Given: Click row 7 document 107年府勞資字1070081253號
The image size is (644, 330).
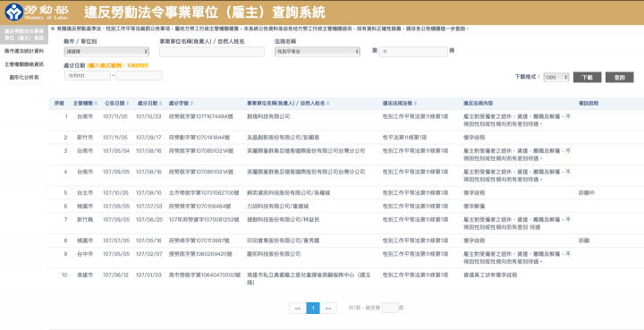Looking at the screenshot, I should pos(204,220).
